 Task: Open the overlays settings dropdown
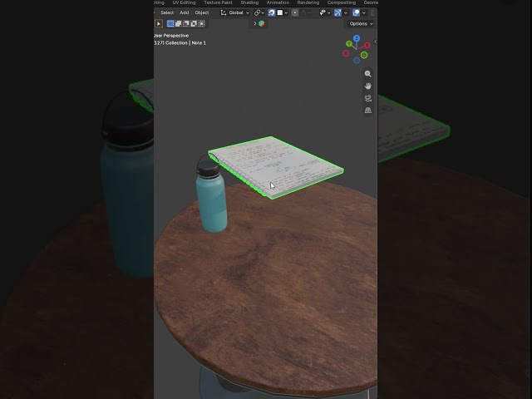click(364, 12)
